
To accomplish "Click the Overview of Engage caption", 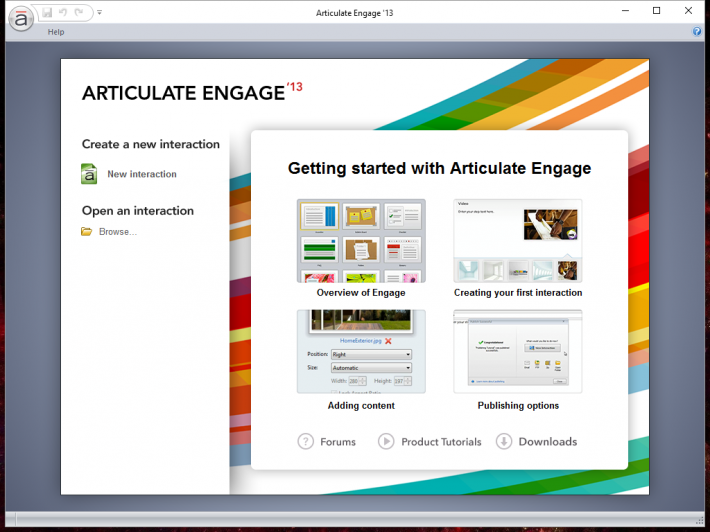I will coord(361,292).
